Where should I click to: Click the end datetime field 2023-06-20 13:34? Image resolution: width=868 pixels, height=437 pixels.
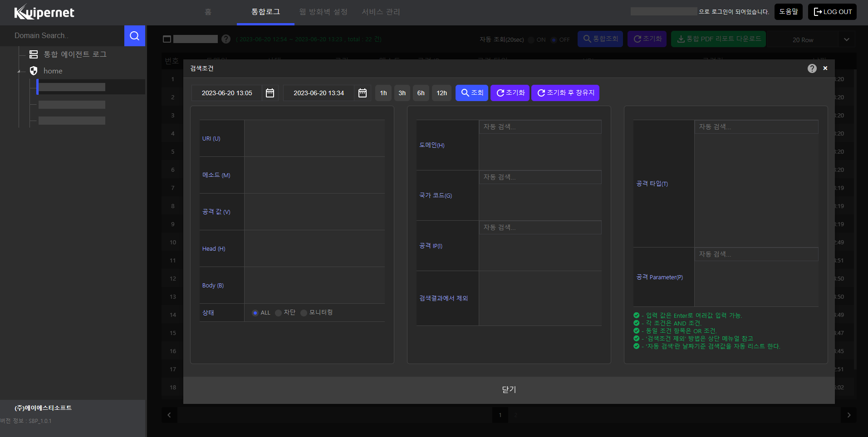point(319,93)
